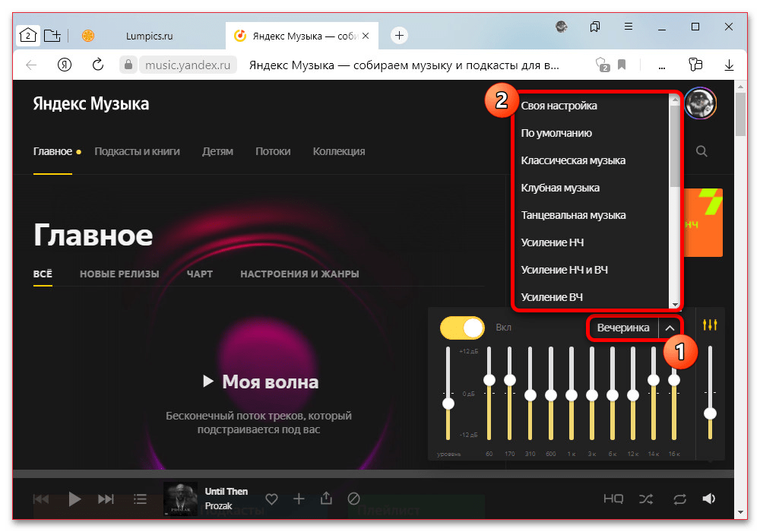The width and height of the screenshot is (760, 532).
Task: Go back in browser history
Action: coord(31,65)
